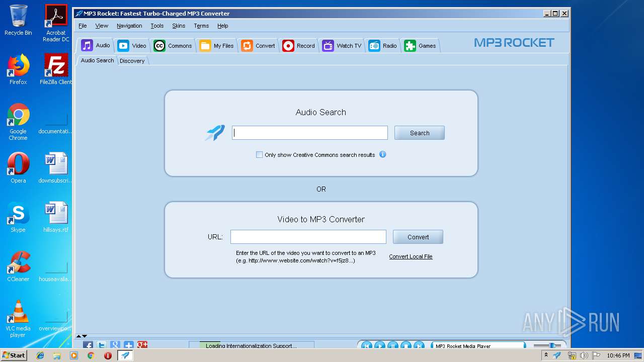Viewport: 644px width, 362px height.
Task: Click the blue Google share icon
Action: [115, 345]
